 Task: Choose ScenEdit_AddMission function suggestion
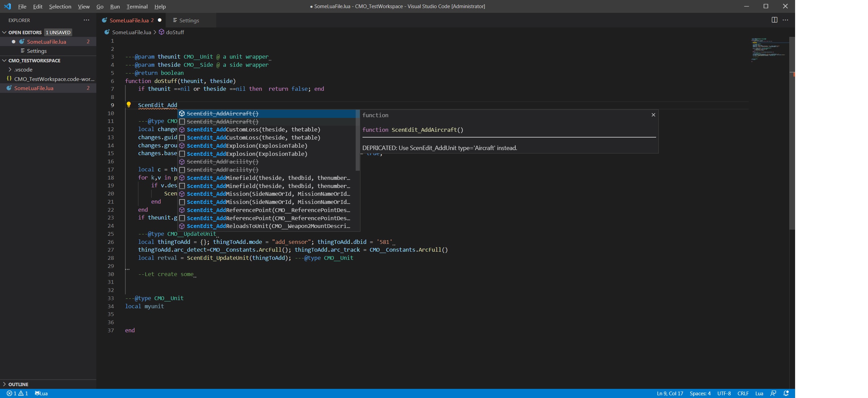[267, 194]
